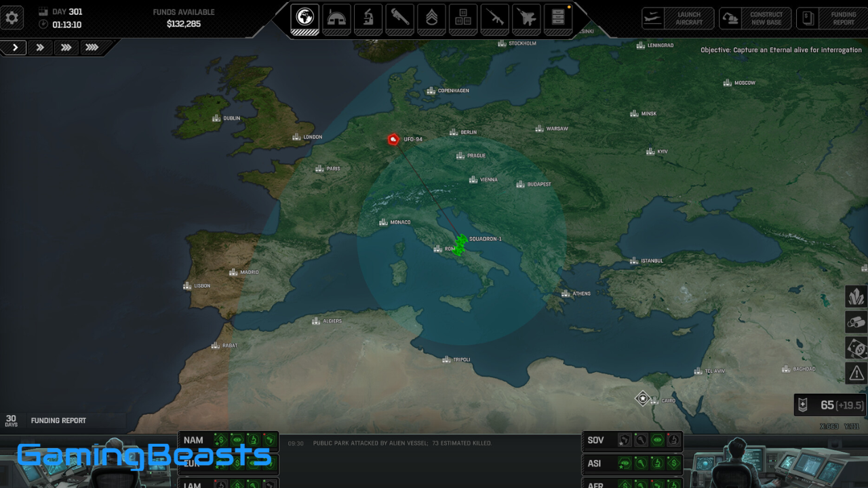Select the green Squadron-1 aircraft marker
This screenshot has width=868, height=488.
tap(460, 245)
